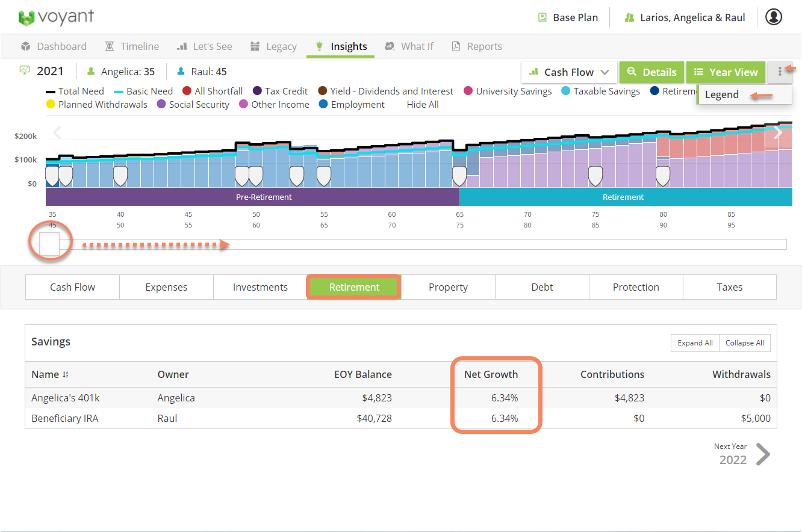Open the Cash Flow chart dropdown
The width and height of the screenshot is (802, 532).
(x=569, y=72)
